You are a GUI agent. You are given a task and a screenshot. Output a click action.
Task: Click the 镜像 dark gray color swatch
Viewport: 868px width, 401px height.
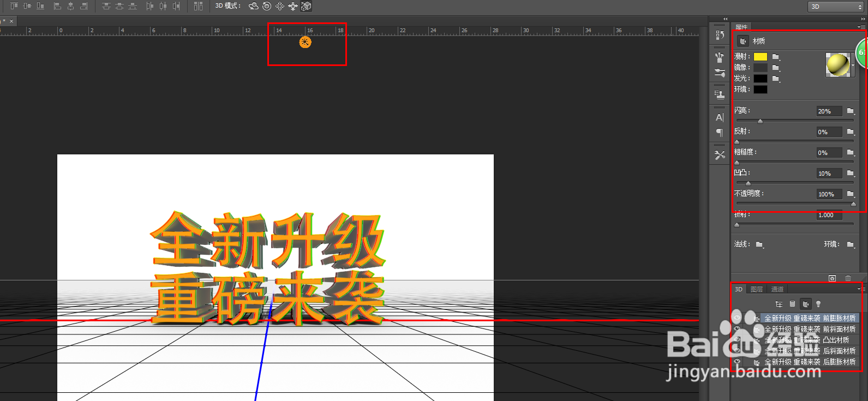(761, 68)
